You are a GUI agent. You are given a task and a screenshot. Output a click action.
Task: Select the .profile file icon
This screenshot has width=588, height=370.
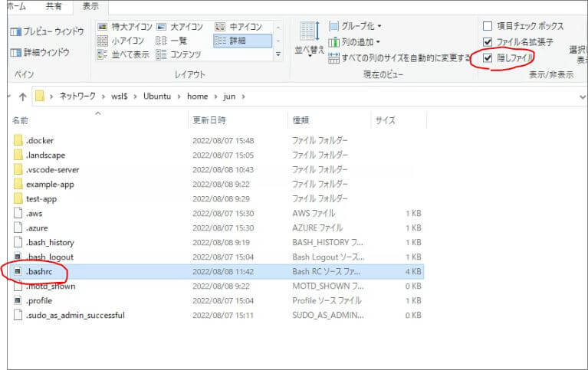pos(18,300)
